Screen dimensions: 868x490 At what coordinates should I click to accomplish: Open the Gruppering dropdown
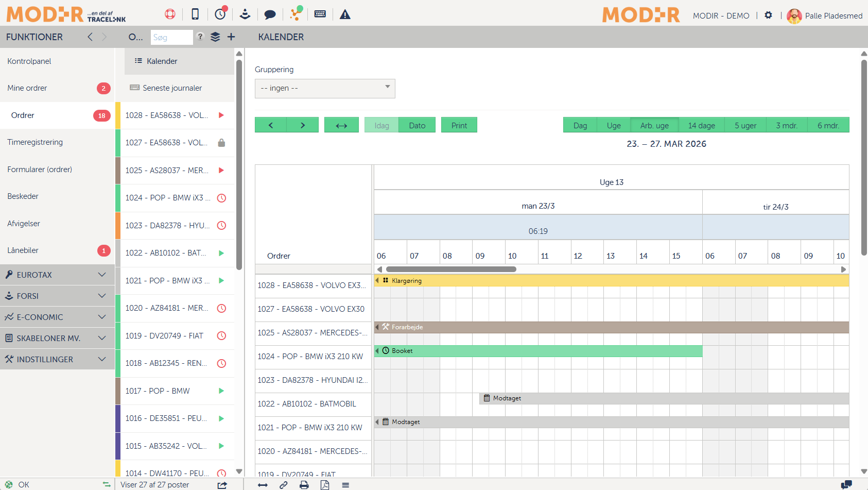coord(325,88)
